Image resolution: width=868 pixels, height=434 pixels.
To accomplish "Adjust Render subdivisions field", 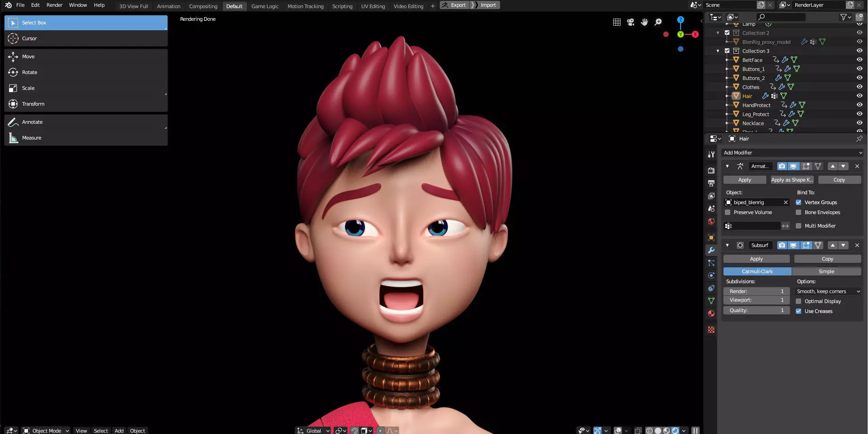I will (756, 291).
